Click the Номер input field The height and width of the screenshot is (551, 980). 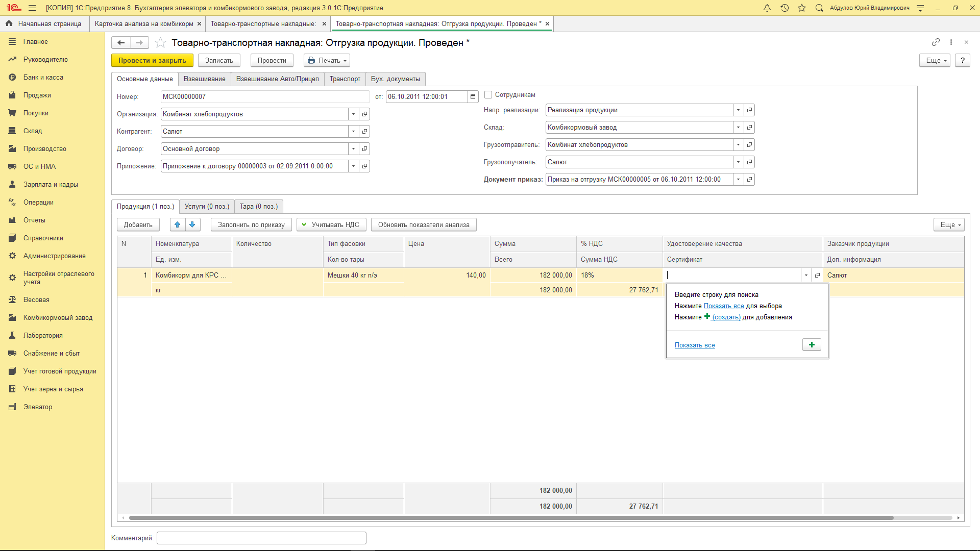pos(265,96)
